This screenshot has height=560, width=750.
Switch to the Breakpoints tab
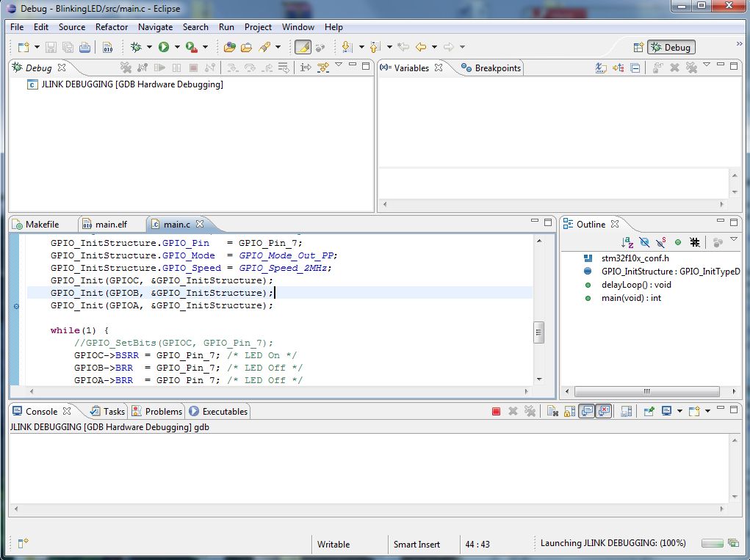[497, 68]
